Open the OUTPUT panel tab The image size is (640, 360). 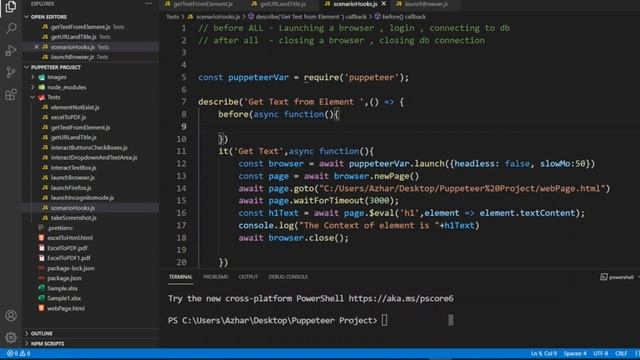click(x=248, y=277)
